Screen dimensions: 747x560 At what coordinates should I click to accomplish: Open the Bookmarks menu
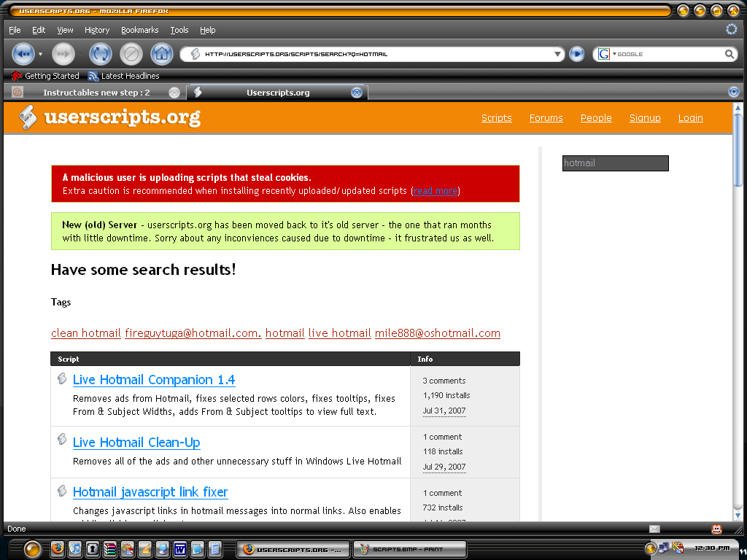[x=139, y=30]
